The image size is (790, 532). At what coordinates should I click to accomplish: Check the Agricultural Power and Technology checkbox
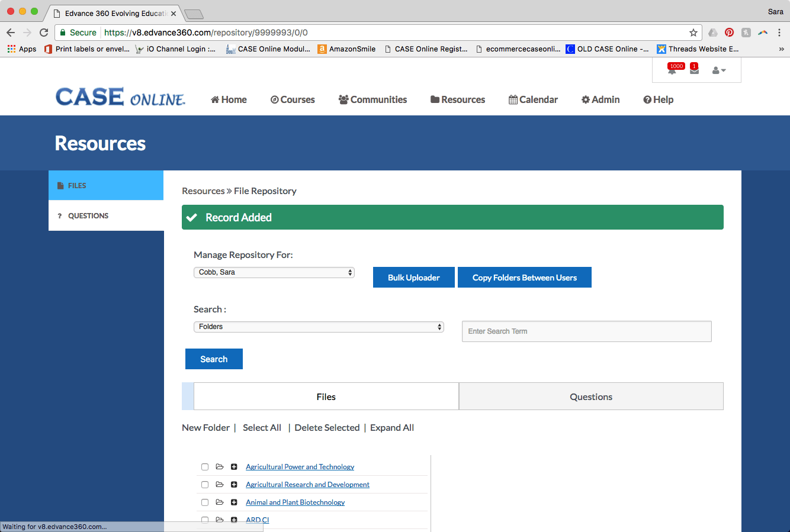tap(205, 467)
